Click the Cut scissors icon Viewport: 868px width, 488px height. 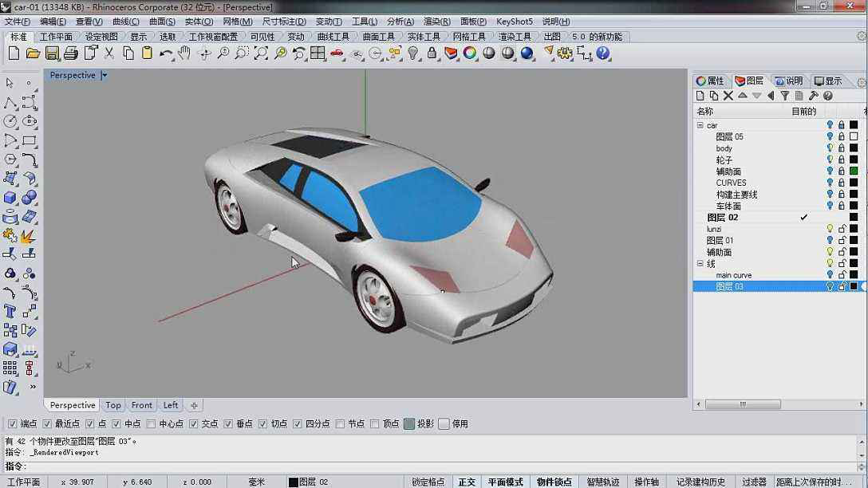click(x=108, y=53)
